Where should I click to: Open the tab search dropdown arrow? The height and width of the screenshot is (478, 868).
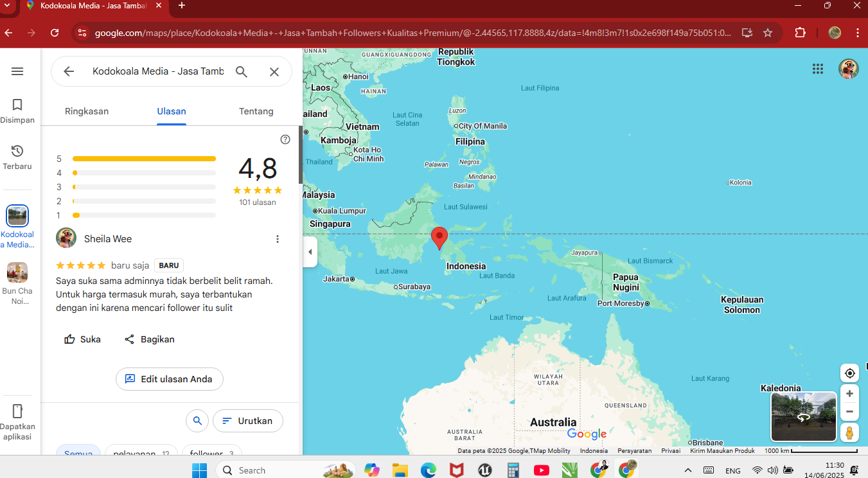click(x=6, y=5)
